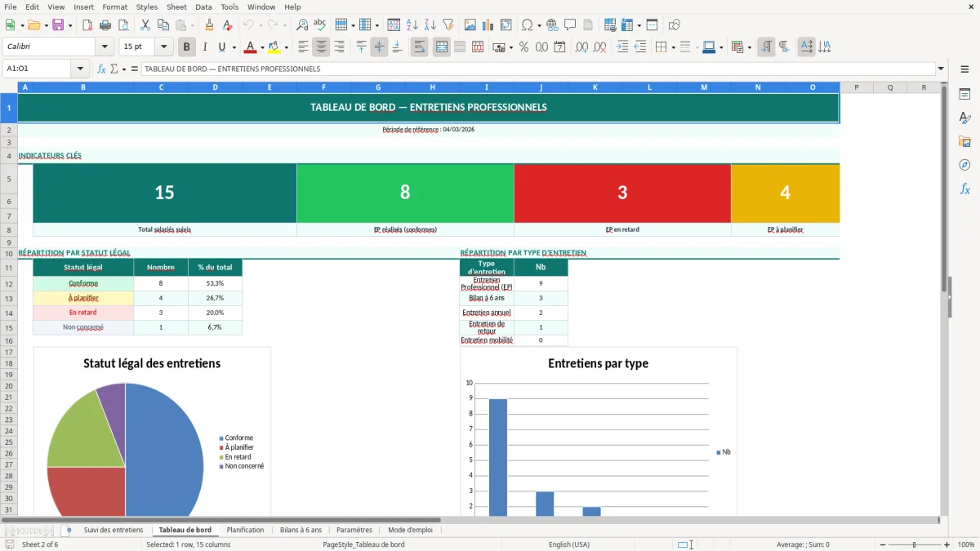This screenshot has width=980, height=551.
Task: Switch to Planification sheet tab
Action: [246, 530]
